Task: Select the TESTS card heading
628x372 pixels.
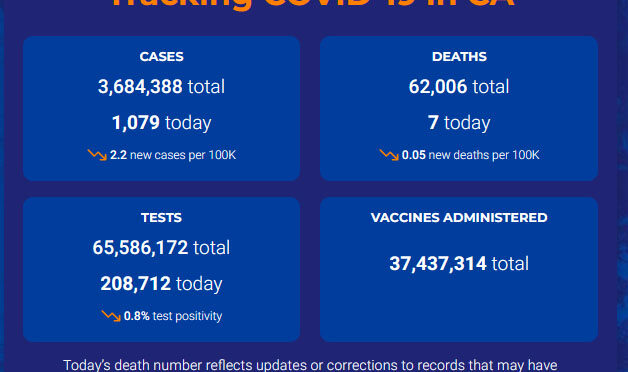Action: 161,217
